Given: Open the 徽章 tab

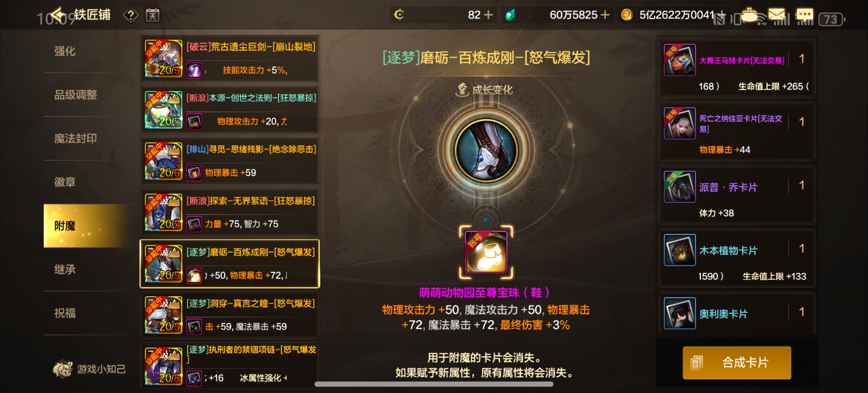Looking at the screenshot, I should coord(65,182).
